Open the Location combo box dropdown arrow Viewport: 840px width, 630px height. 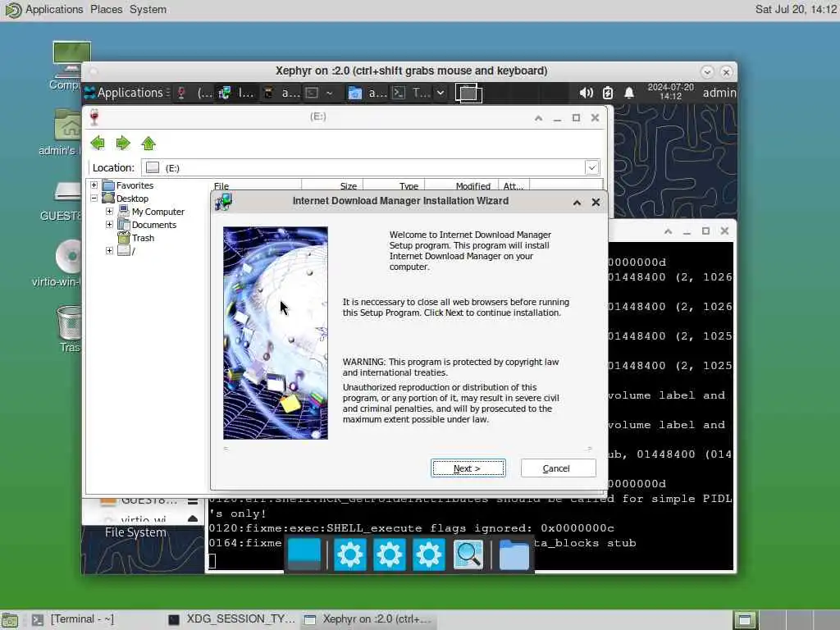592,167
